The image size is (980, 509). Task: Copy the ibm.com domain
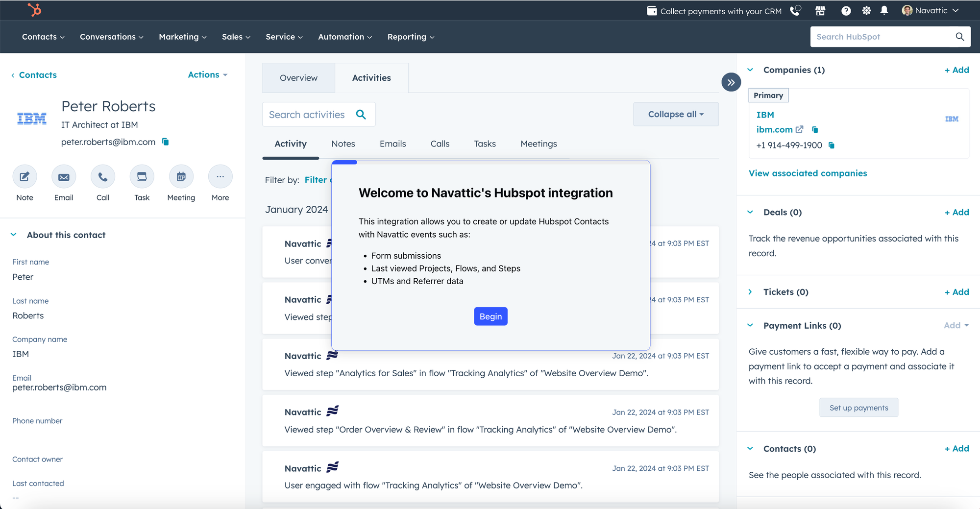click(x=815, y=129)
